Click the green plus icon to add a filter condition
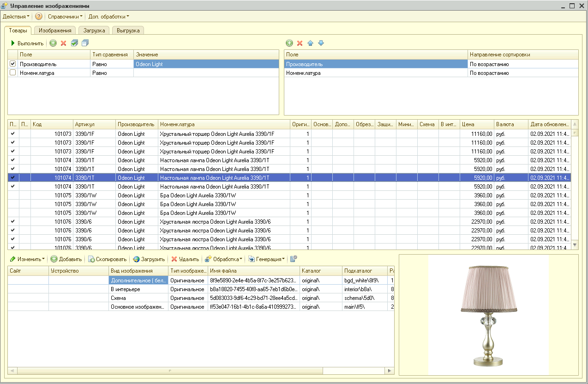The image size is (588, 384). coord(52,43)
